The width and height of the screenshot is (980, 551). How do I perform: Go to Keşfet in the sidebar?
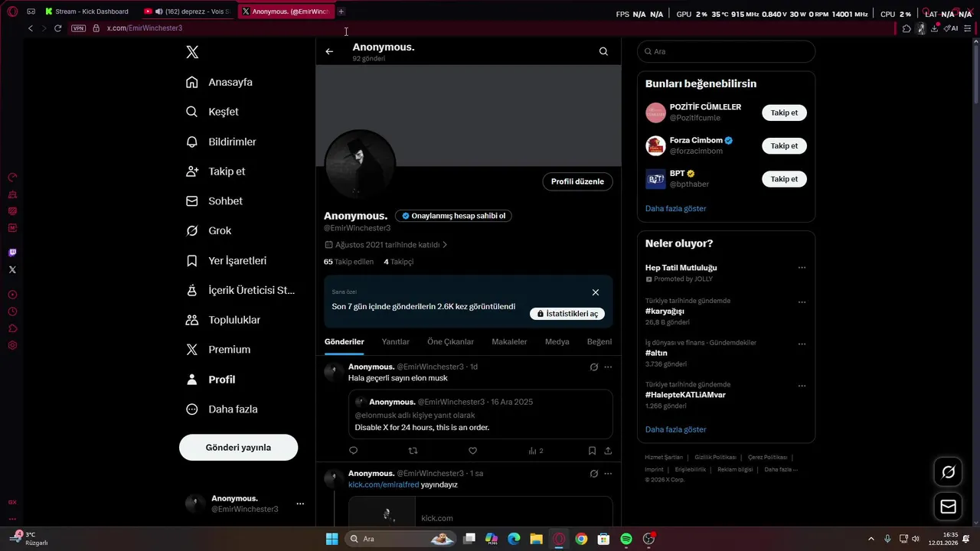213,112
